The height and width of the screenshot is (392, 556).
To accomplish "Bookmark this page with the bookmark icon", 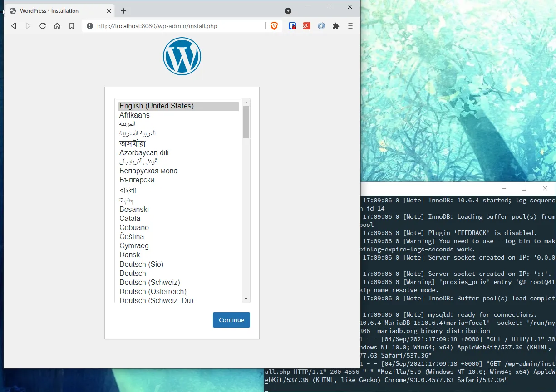I will click(x=72, y=26).
